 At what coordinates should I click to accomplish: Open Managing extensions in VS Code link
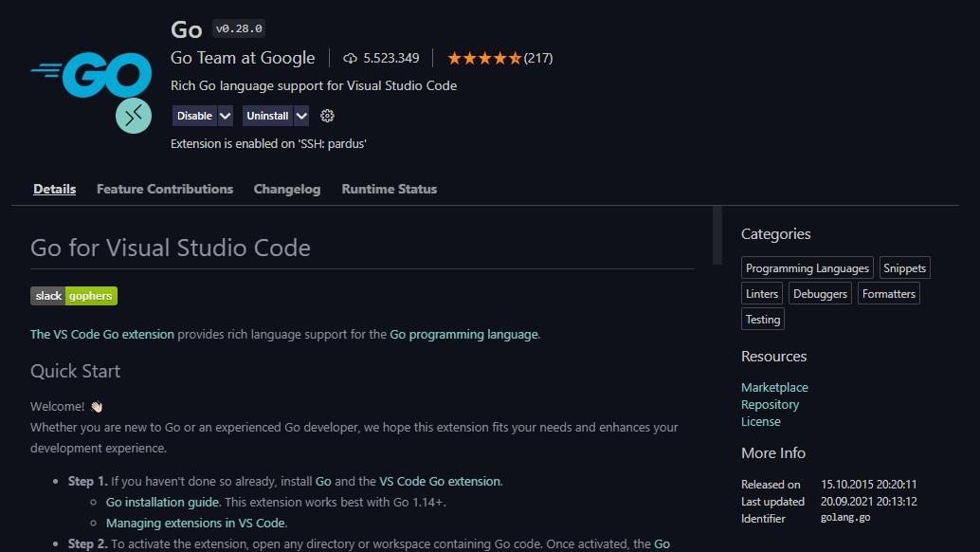[x=195, y=523]
